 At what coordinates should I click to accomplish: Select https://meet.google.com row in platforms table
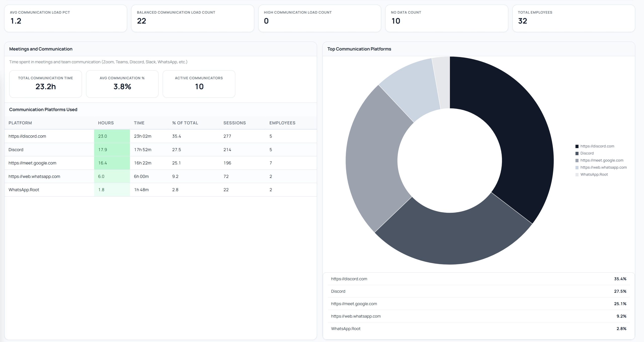pos(160,163)
